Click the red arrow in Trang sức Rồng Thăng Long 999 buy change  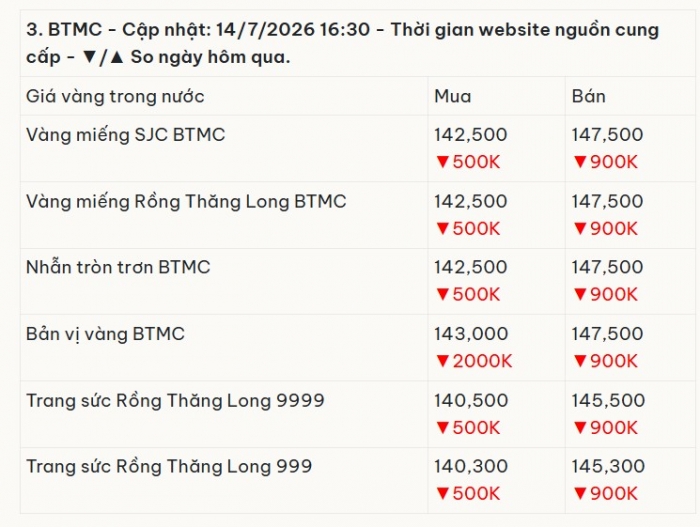tap(442, 494)
